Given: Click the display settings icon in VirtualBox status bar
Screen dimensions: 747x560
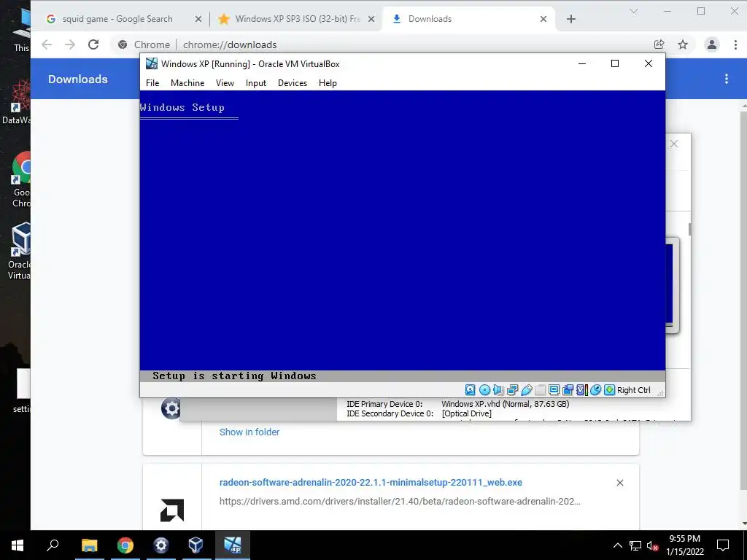Looking at the screenshot, I should 554,390.
